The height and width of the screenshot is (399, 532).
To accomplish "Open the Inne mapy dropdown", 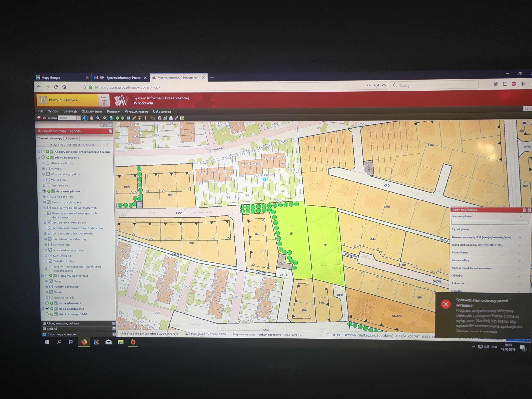I will click(x=104, y=100).
